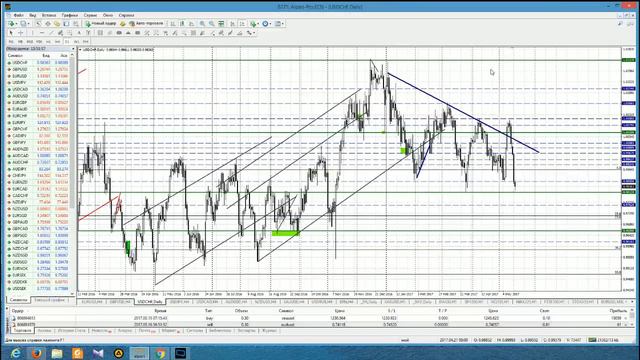Select the Horizontal Line drawing tool
640x360 pixels.
(x=42, y=33)
